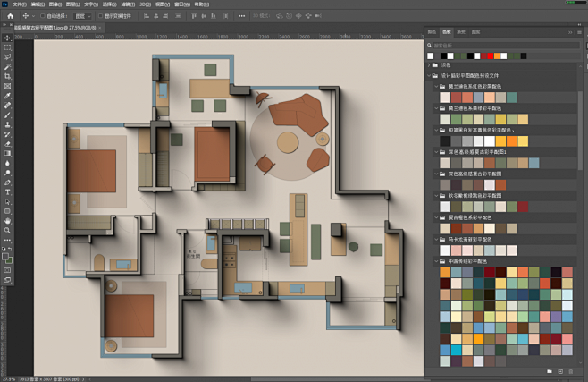Collapse the 中国传统彩平配色 swatch group

(436, 261)
